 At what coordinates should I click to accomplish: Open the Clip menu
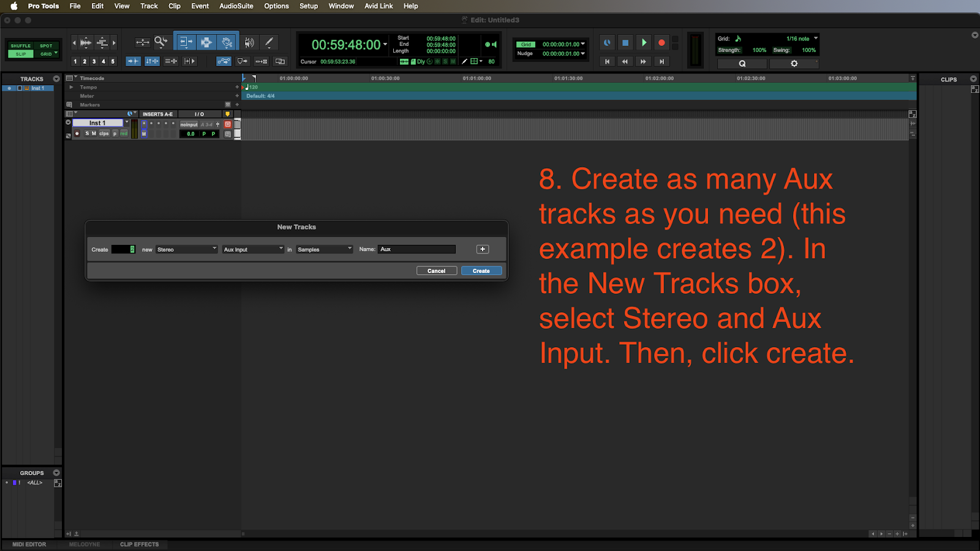coord(175,6)
